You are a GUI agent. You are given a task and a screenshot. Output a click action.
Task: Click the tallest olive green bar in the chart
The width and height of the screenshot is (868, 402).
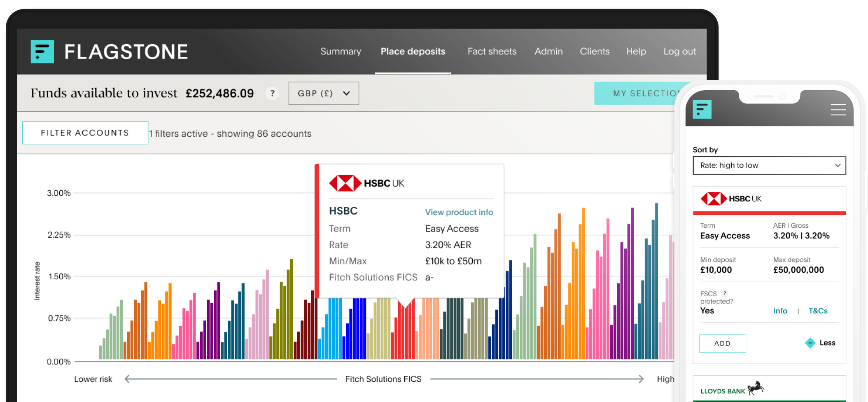(x=292, y=309)
